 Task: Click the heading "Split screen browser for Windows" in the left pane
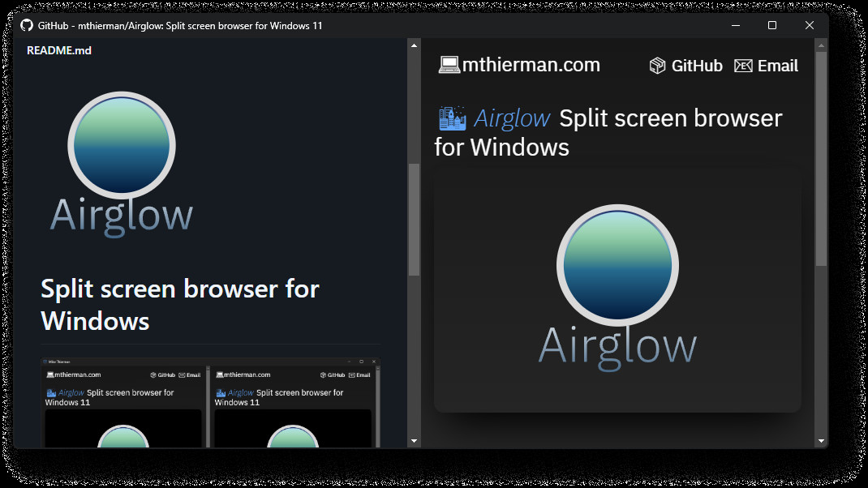click(180, 305)
